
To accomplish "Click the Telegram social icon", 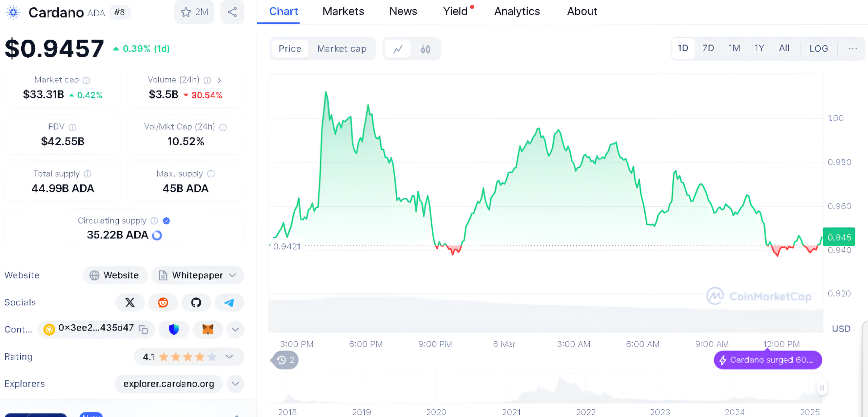I will click(229, 302).
